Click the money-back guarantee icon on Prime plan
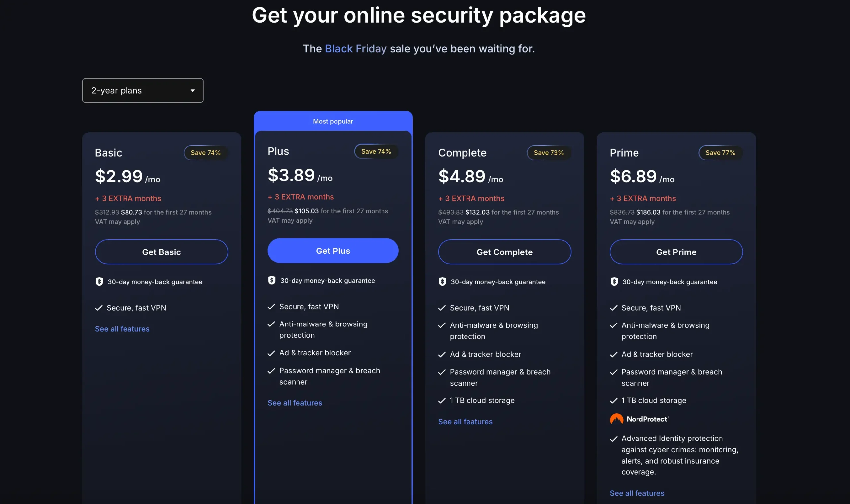The height and width of the screenshot is (504, 850). pos(614,282)
